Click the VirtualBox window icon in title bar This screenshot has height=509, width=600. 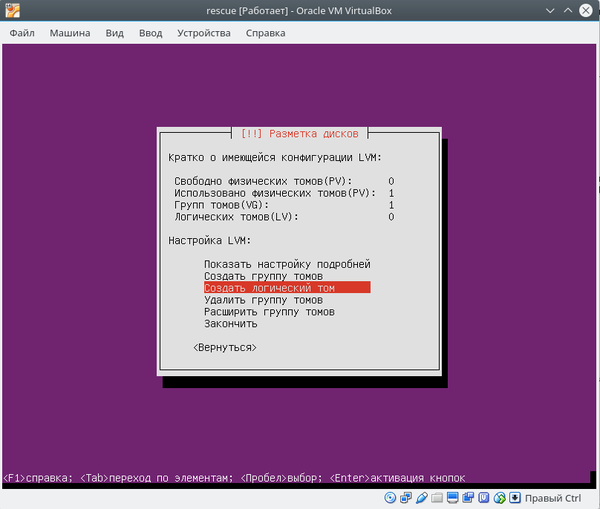(13, 10)
